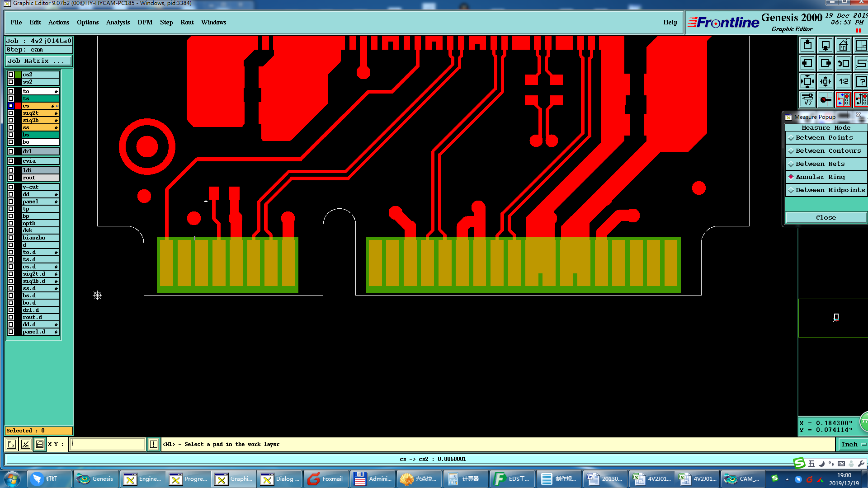Screen dimensions: 868x488
Task: Click the 1:2 zoom ratio icon
Action: click(x=844, y=81)
